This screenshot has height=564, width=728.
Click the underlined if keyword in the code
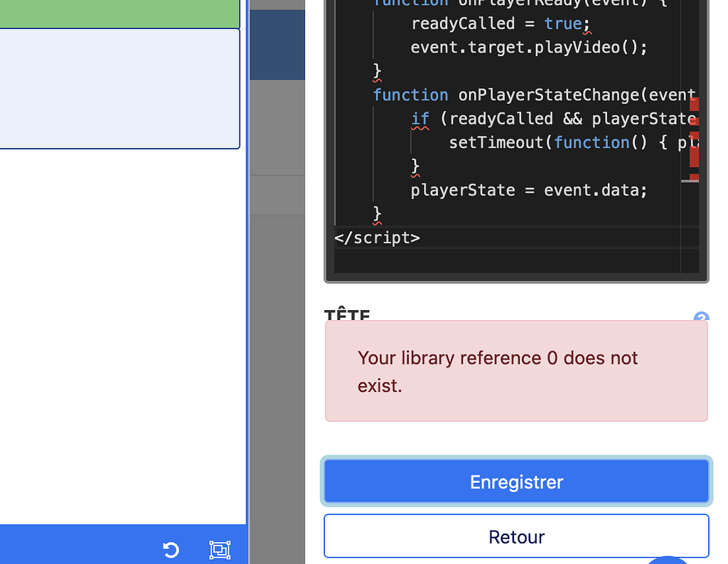pos(419,118)
